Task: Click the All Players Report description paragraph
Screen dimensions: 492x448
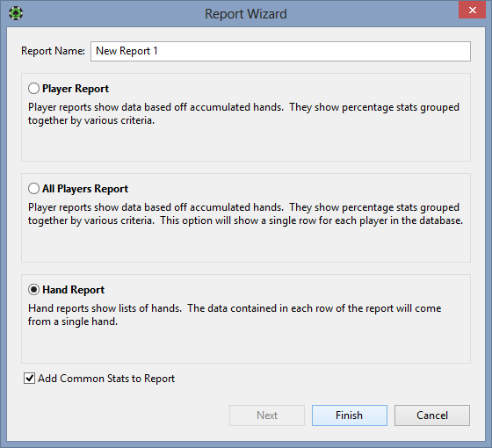Action: [x=245, y=213]
